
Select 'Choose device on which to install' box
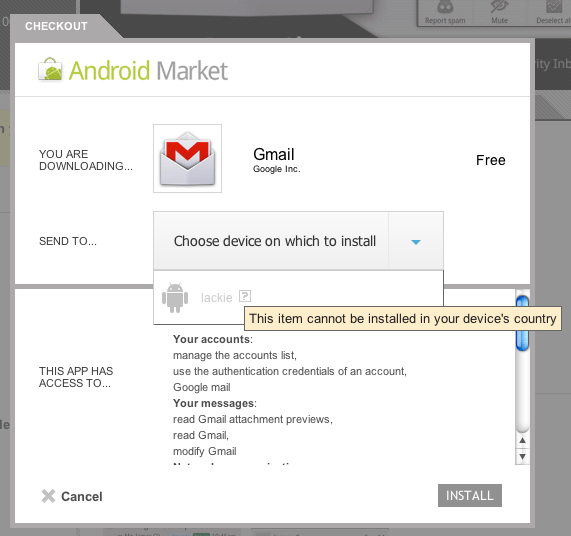298,241
